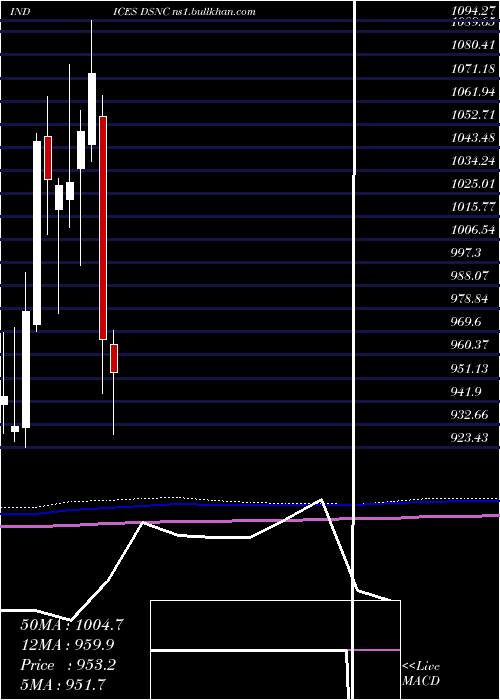Click the <<Live MACD label
Image resolution: width=500 pixels, height=700 pixels.
click(x=421, y=674)
